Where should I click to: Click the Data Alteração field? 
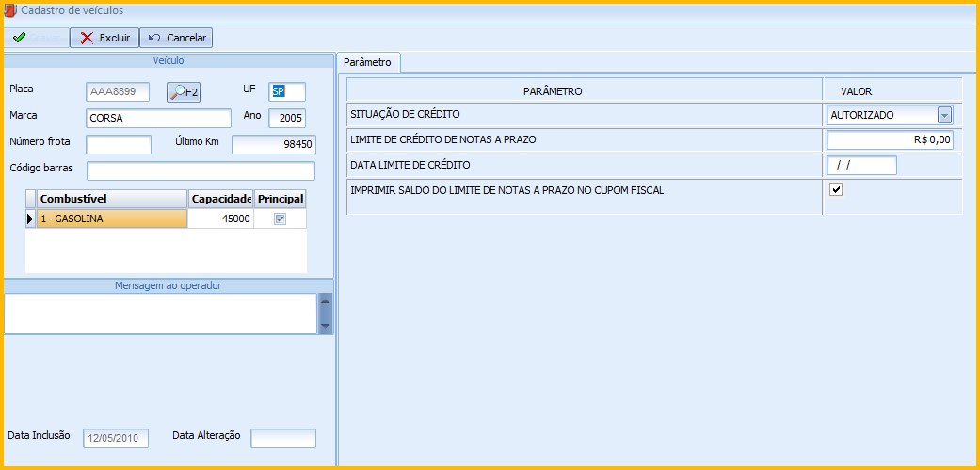click(283, 438)
